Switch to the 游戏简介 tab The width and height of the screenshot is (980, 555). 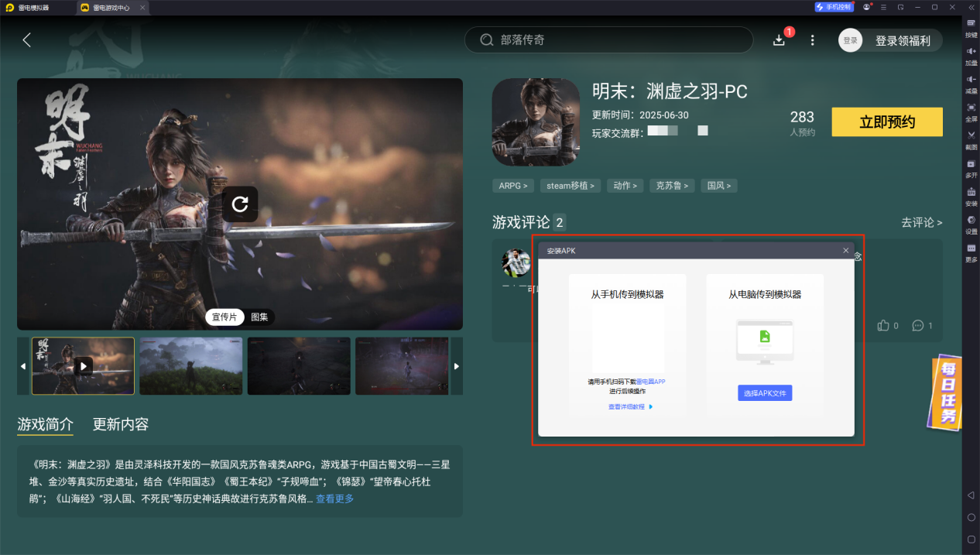pos(46,424)
